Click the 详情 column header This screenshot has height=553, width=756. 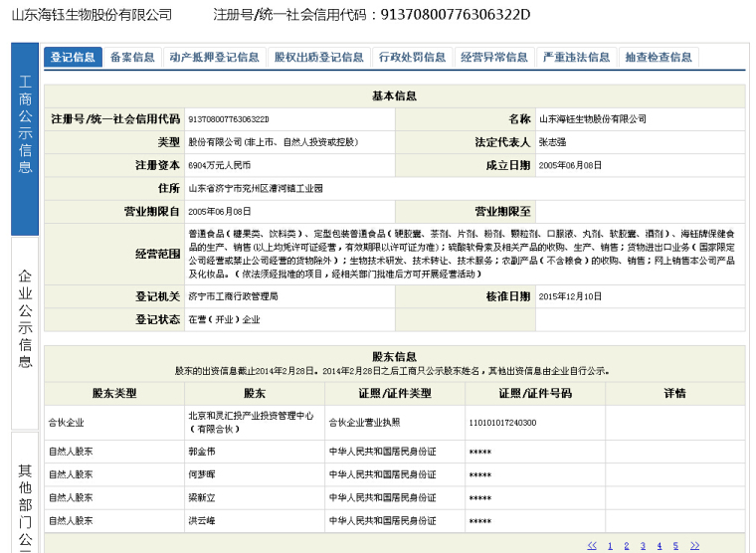(x=675, y=394)
